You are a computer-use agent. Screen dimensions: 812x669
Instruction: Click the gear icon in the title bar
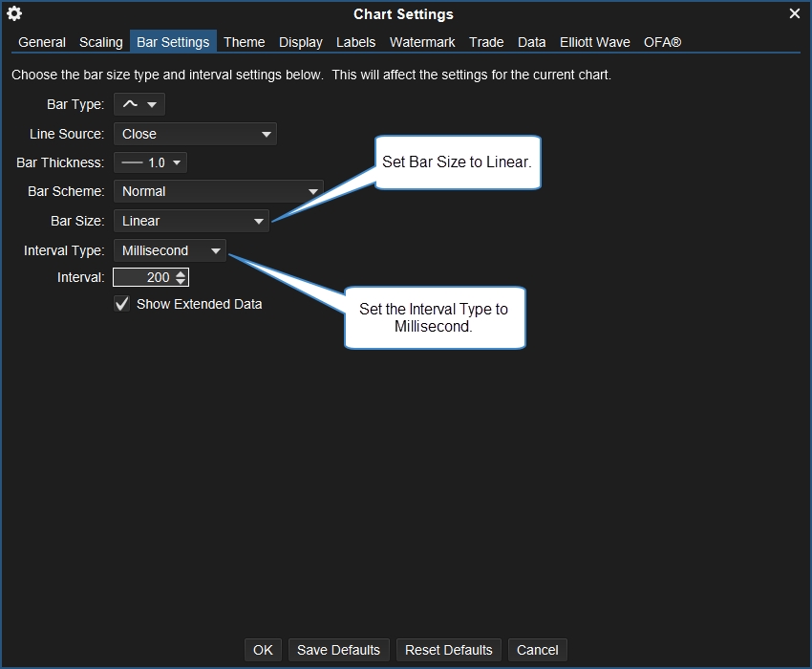point(14,13)
